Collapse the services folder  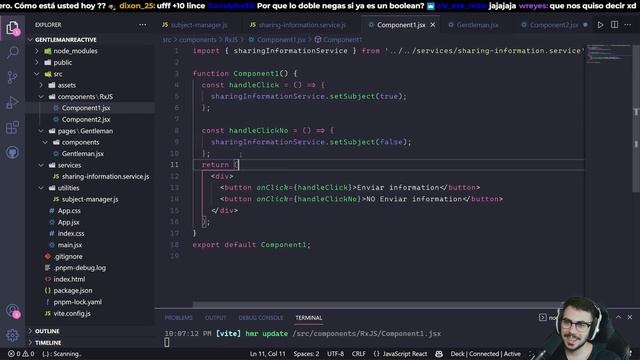pos(69,165)
